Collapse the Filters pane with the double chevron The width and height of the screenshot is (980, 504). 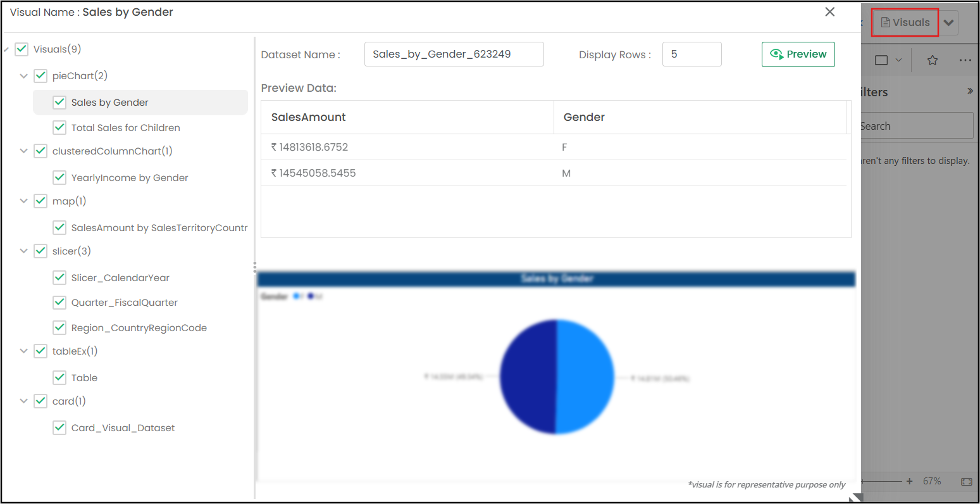click(970, 91)
